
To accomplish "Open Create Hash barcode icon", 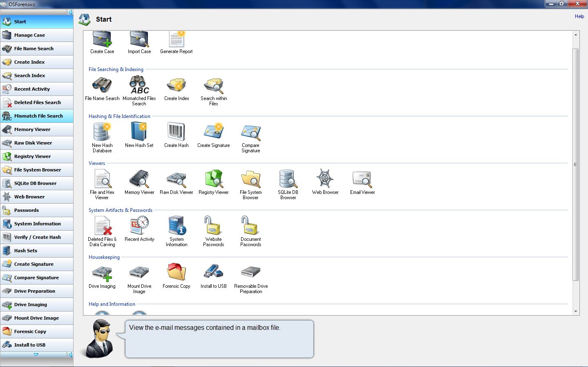I will point(177,131).
